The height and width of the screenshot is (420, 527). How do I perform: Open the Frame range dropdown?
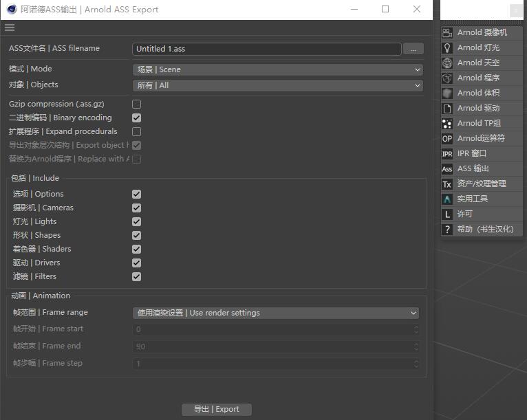pos(276,313)
